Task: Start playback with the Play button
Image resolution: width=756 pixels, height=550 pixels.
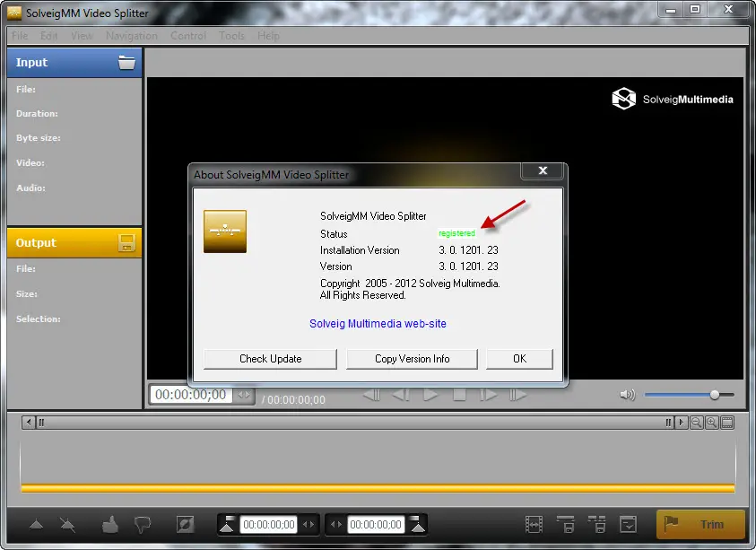Action: [430, 395]
